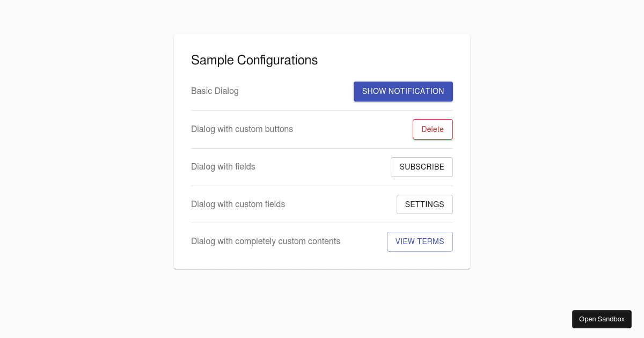Click the Dialog with custom fields label
Image resolution: width=644 pixels, height=338 pixels.
pos(238,204)
